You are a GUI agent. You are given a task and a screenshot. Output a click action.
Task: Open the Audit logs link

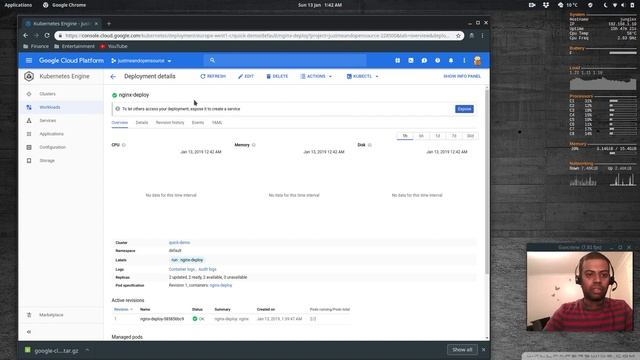pos(207,269)
